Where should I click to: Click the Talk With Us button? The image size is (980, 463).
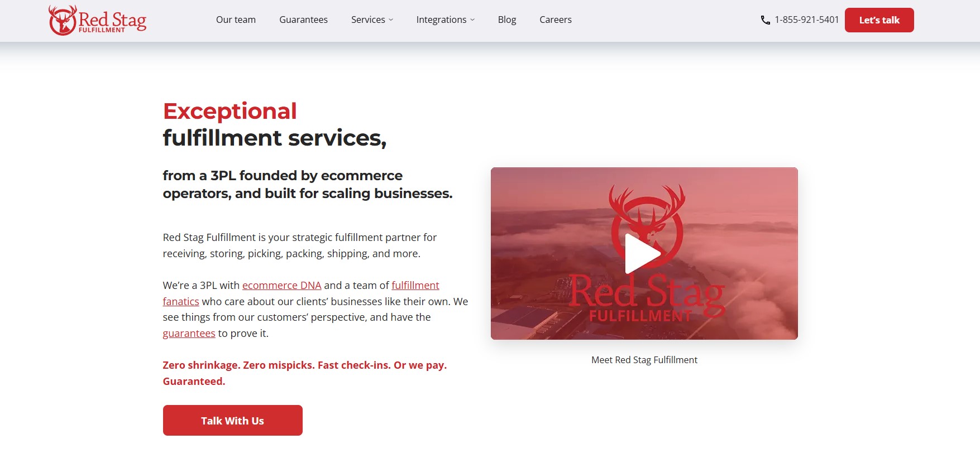[232, 421]
